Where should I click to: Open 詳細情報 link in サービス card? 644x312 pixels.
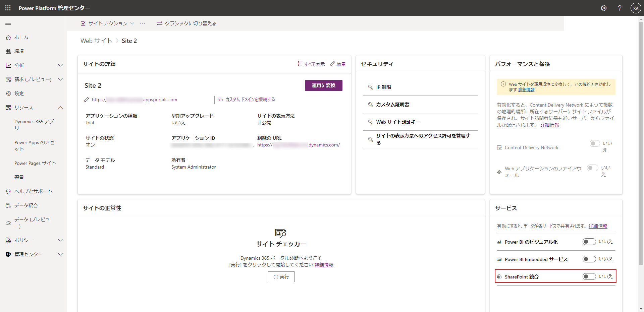(x=598, y=226)
